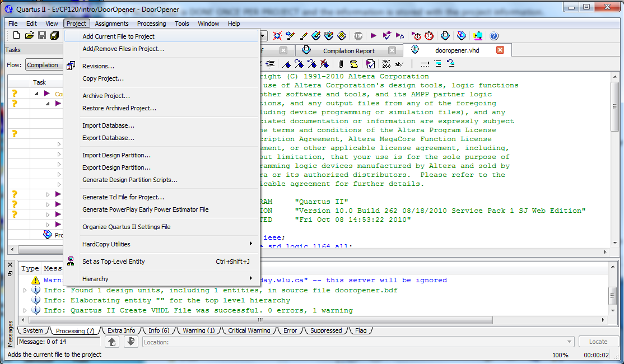
Task: Click the Locate button
Action: (598, 342)
